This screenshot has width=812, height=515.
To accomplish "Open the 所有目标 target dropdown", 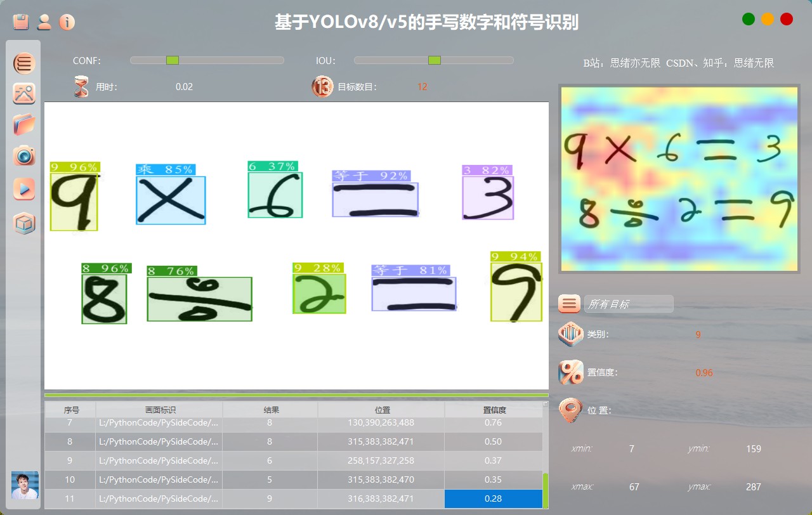I will pos(629,304).
